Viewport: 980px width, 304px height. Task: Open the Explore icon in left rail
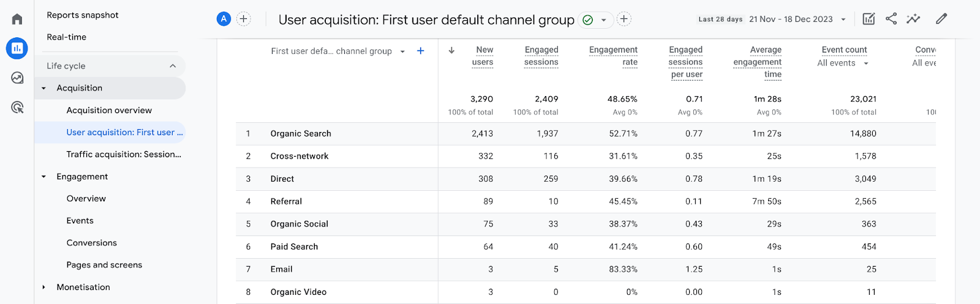[17, 78]
